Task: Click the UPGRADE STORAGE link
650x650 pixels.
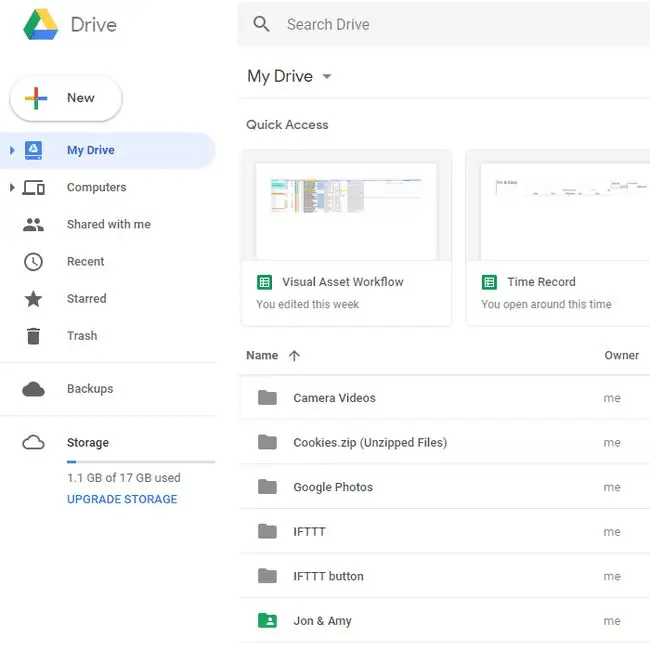Action: (122, 499)
